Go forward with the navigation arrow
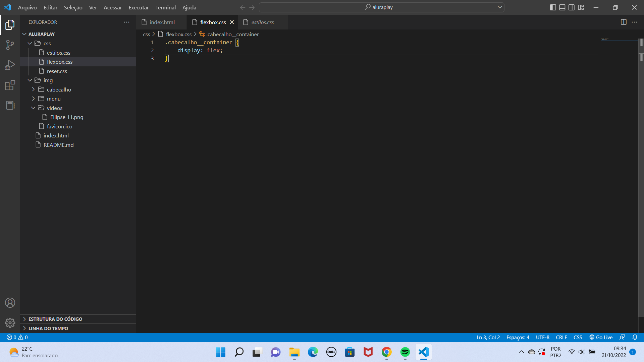Viewport: 644px width, 362px height. pyautogui.click(x=252, y=7)
